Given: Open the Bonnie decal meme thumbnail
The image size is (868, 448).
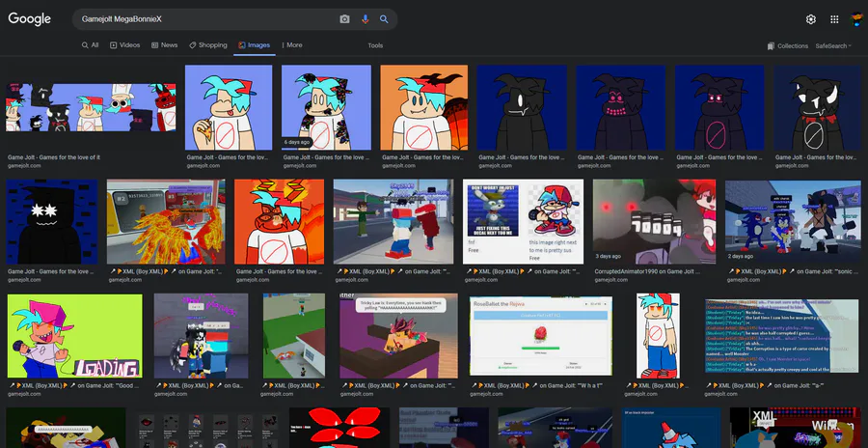Looking at the screenshot, I should (523, 222).
